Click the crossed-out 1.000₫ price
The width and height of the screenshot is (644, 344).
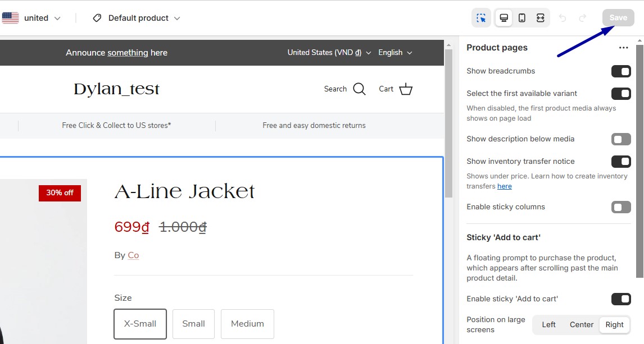183,227
